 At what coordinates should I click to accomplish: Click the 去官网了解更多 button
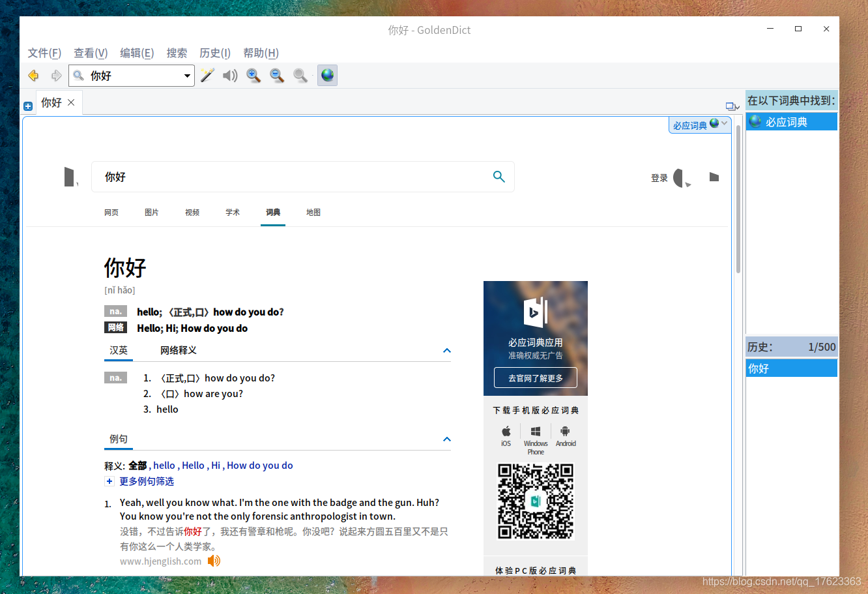click(536, 378)
